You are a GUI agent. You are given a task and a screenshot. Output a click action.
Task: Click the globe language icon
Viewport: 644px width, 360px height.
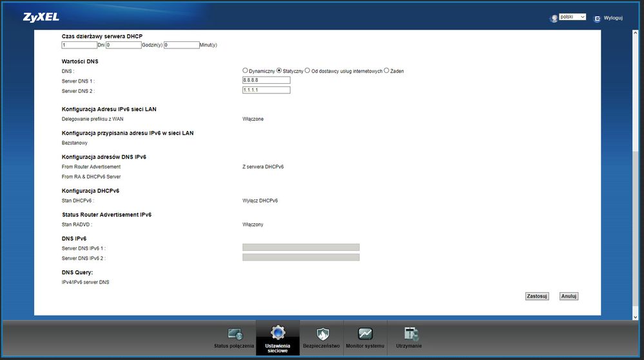coord(553,18)
